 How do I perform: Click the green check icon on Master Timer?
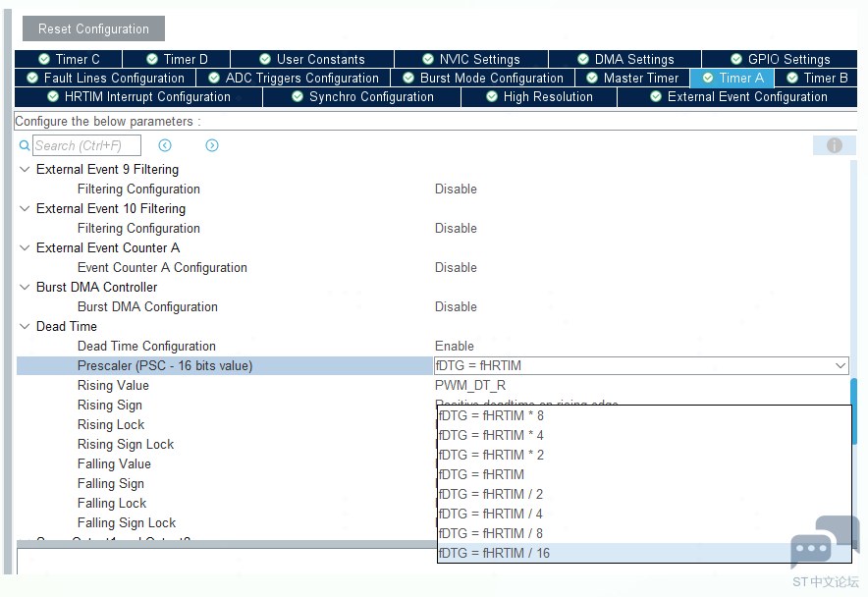click(592, 78)
